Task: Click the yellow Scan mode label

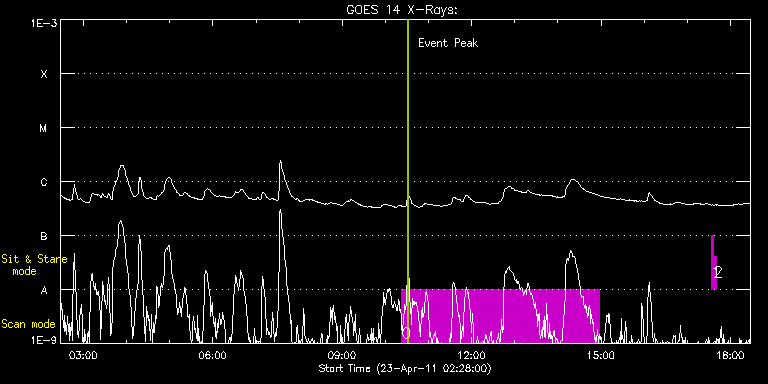Action: pos(28,324)
